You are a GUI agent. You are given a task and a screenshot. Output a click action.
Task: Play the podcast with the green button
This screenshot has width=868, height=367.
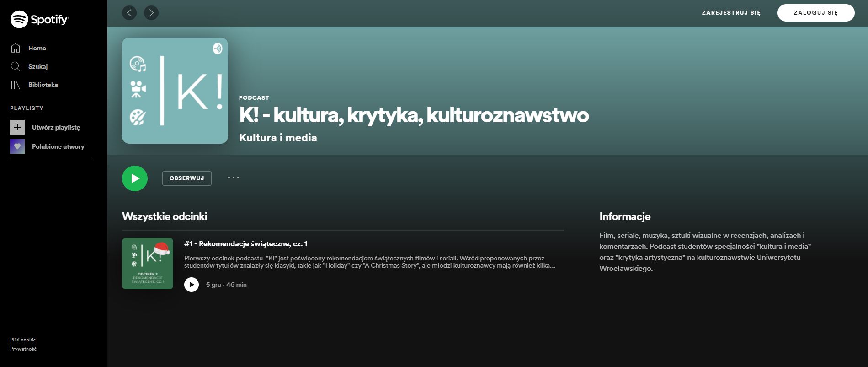pos(135,178)
